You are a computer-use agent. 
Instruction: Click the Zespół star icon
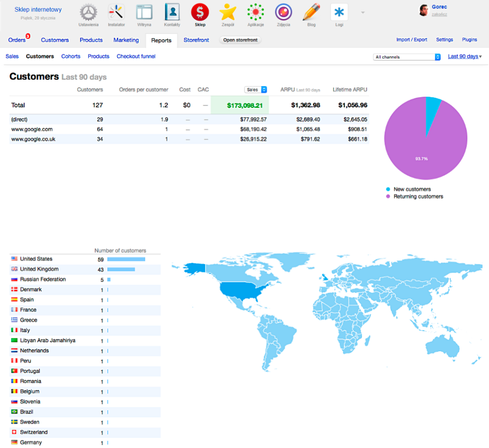click(227, 12)
